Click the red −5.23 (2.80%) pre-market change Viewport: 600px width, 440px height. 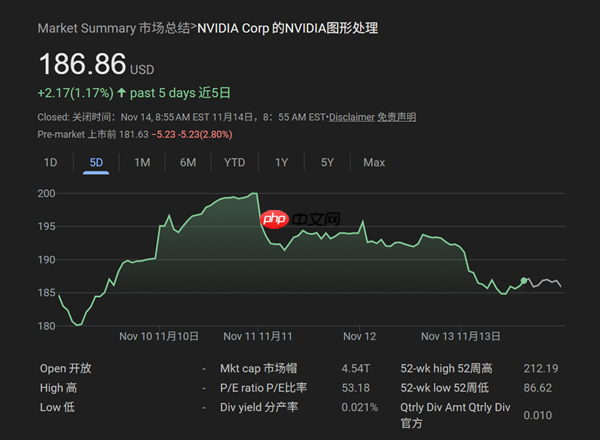pyautogui.click(x=192, y=135)
